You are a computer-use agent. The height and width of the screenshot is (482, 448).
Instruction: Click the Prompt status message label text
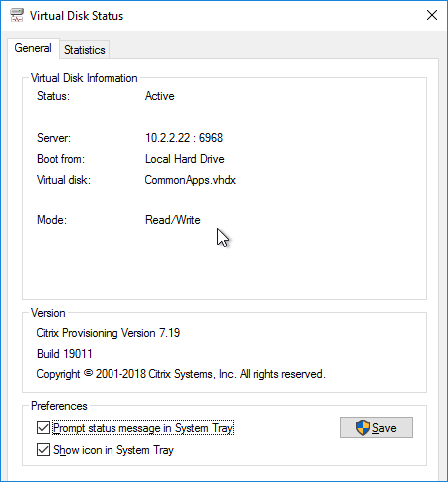pos(143,428)
